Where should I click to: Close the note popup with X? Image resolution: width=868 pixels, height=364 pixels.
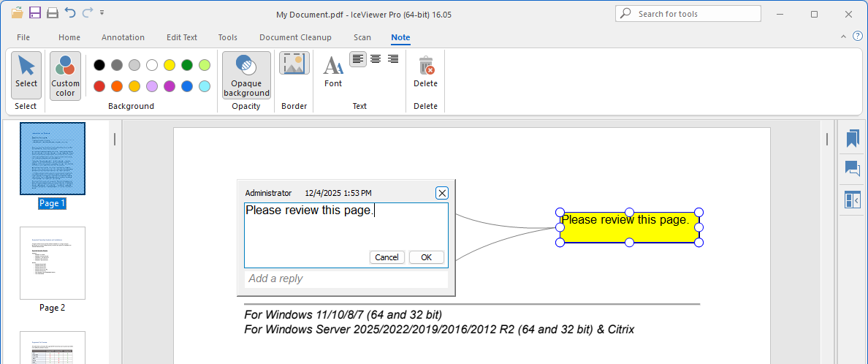point(442,193)
